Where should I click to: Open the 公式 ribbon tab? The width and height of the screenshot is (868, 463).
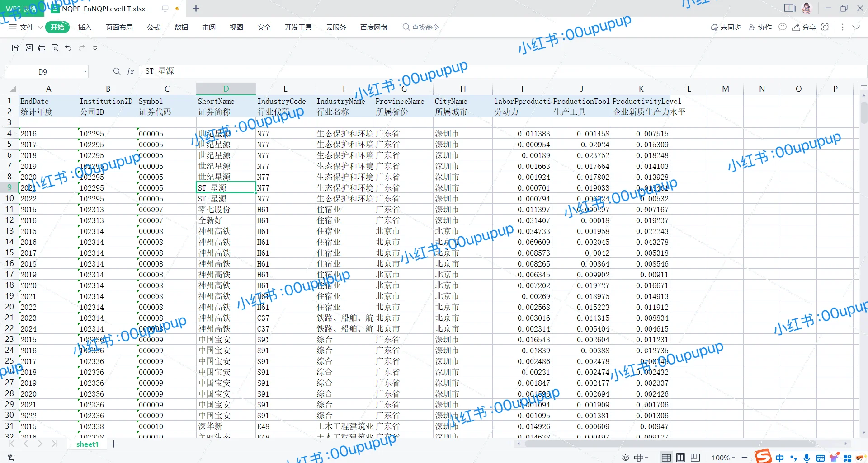point(154,27)
